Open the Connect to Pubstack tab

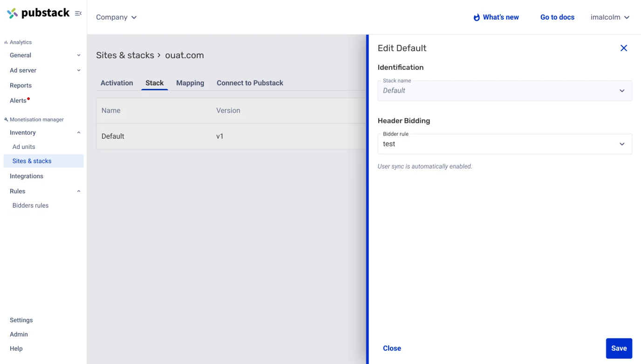pos(250,83)
